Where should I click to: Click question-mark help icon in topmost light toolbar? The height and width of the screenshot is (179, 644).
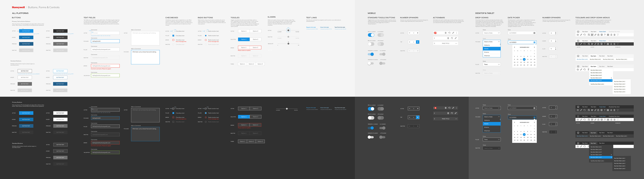click(605, 35)
